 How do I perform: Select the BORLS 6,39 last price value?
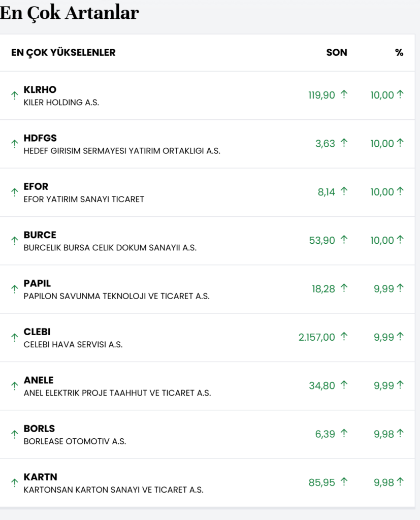[325, 434]
